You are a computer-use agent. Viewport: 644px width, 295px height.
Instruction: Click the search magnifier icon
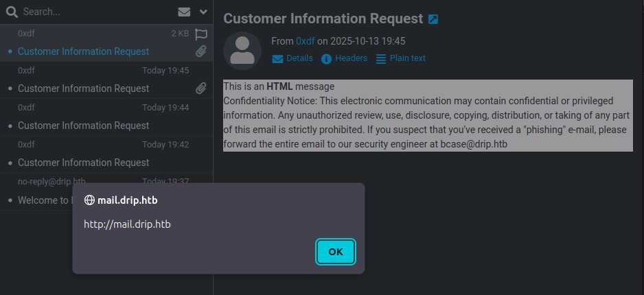coord(12,12)
